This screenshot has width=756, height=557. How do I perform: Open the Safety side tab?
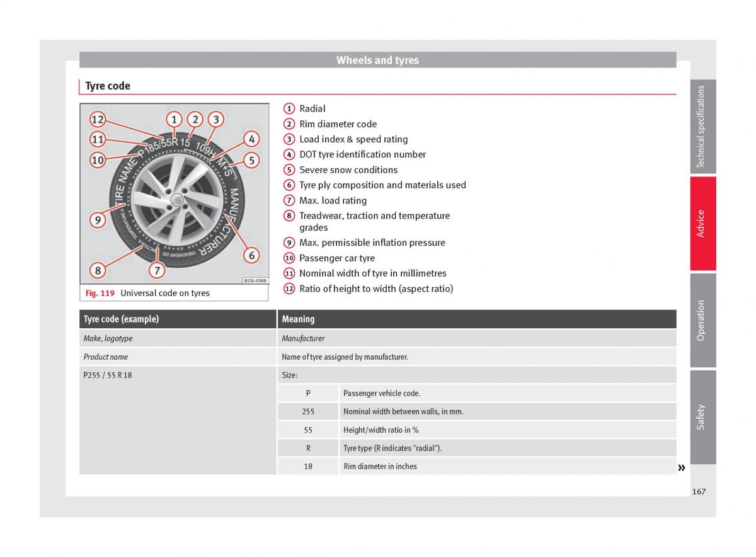[702, 417]
